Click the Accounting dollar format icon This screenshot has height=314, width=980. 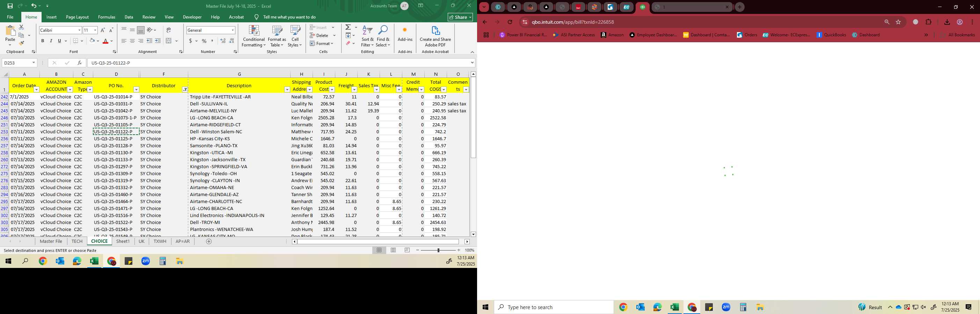[190, 41]
